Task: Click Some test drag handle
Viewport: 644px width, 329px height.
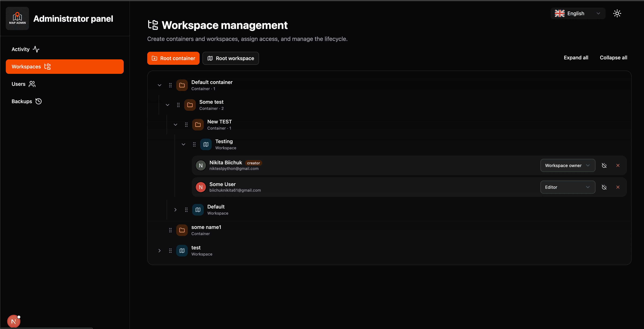Action: (178, 105)
